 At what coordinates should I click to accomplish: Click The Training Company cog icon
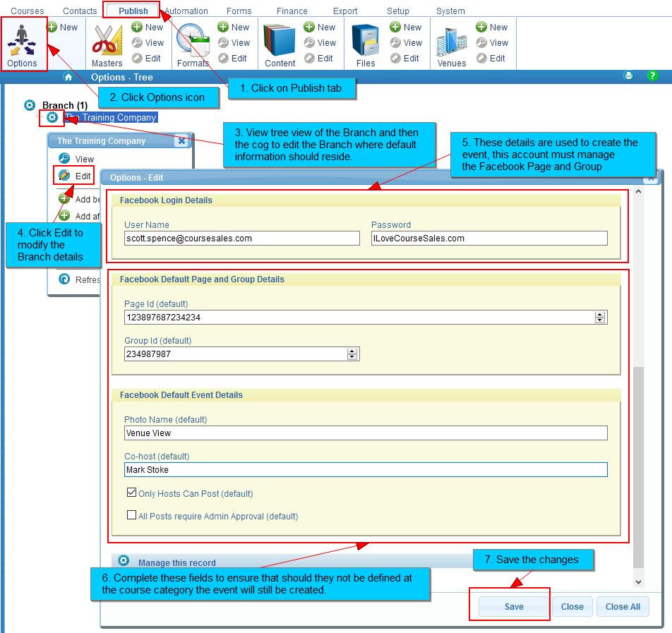click(52, 117)
